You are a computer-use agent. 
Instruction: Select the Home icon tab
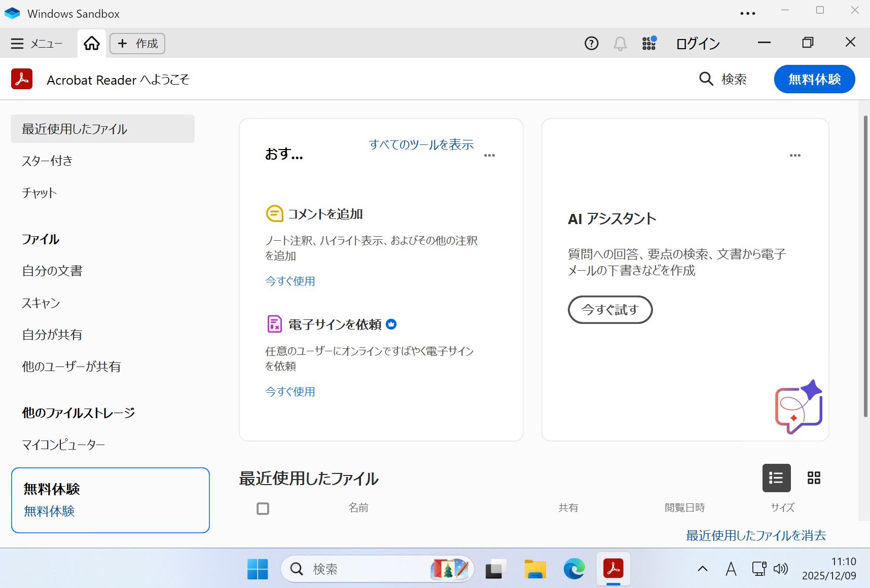click(x=91, y=44)
